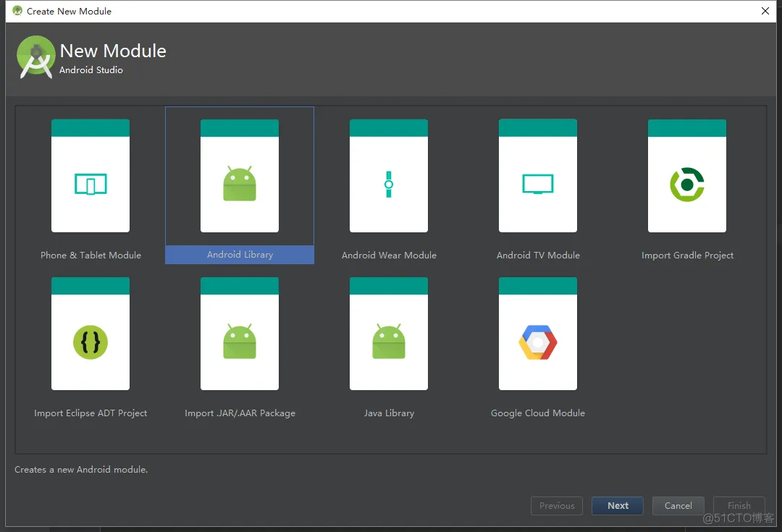The width and height of the screenshot is (782, 532).
Task: Click the 'Creates a new Android module.' description
Action: pyautogui.click(x=81, y=470)
